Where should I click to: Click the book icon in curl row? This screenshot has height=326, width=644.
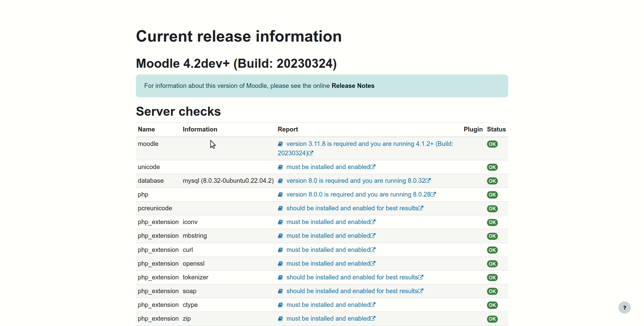coord(280,250)
